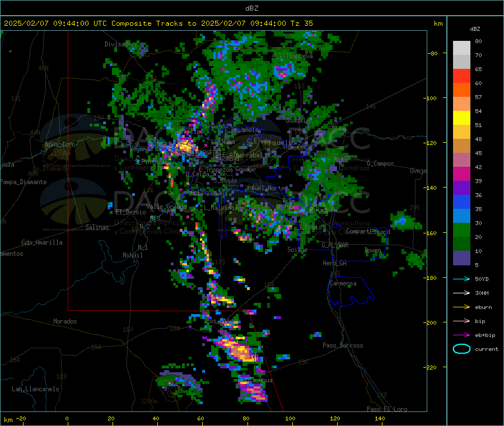The image size is (504, 426).
Task: Click the Paso_Barroso place label
Action: tap(343, 345)
